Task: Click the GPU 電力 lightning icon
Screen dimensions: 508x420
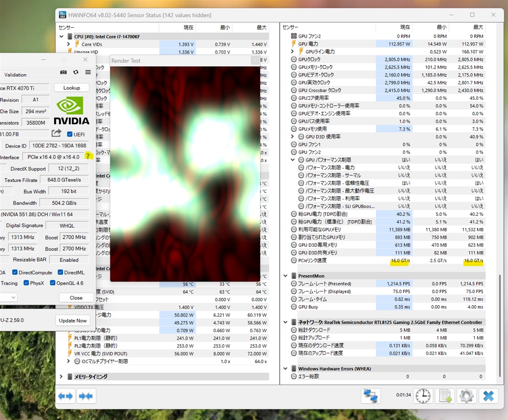Action: pyautogui.click(x=294, y=44)
